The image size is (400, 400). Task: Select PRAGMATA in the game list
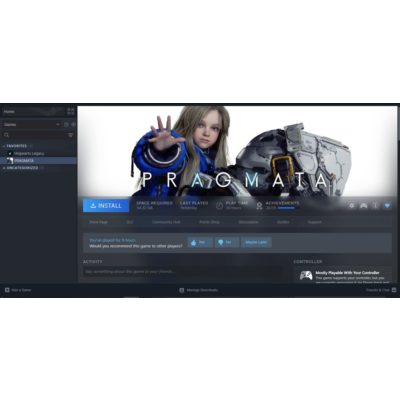tap(24, 161)
